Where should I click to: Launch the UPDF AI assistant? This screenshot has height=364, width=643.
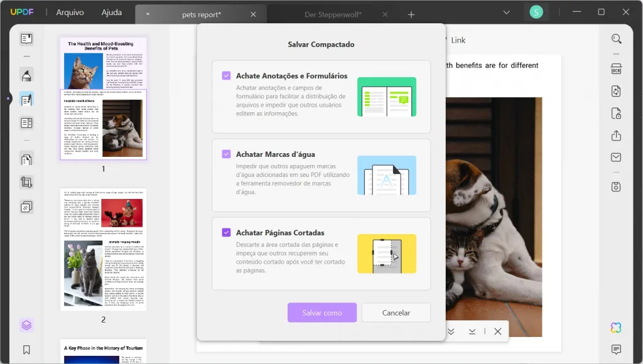(x=616, y=327)
